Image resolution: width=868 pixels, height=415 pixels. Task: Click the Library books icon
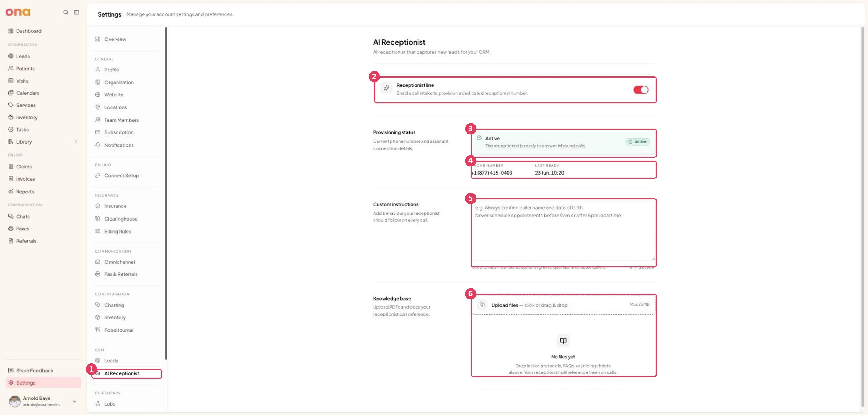(11, 142)
